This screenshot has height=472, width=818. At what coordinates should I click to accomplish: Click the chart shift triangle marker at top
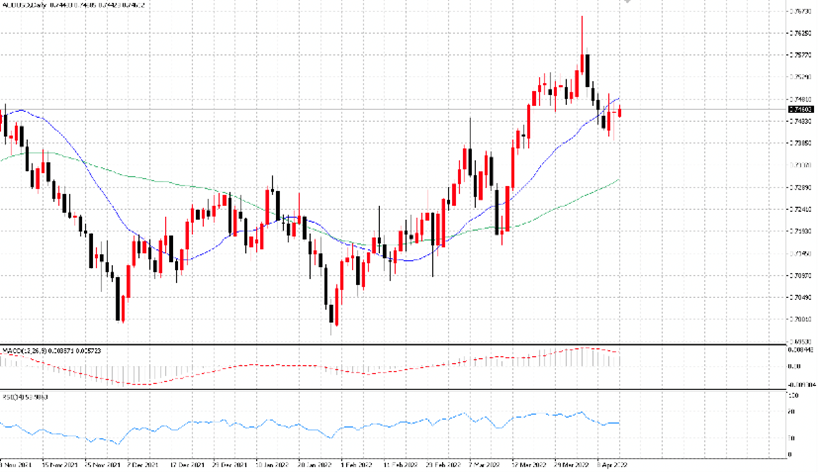click(x=627, y=2)
